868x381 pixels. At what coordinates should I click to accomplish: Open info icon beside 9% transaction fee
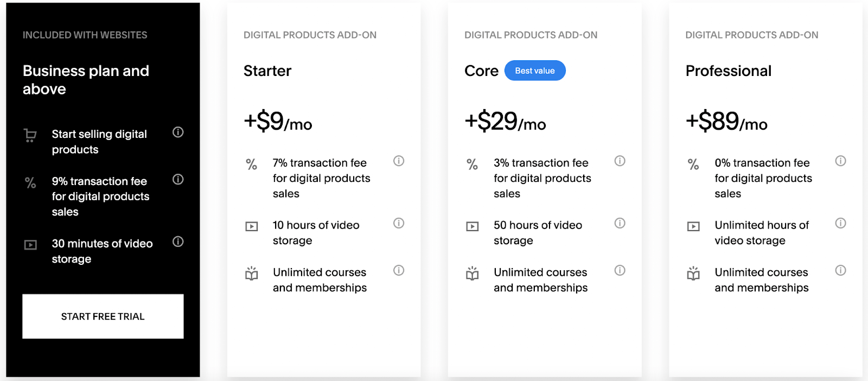tap(178, 179)
